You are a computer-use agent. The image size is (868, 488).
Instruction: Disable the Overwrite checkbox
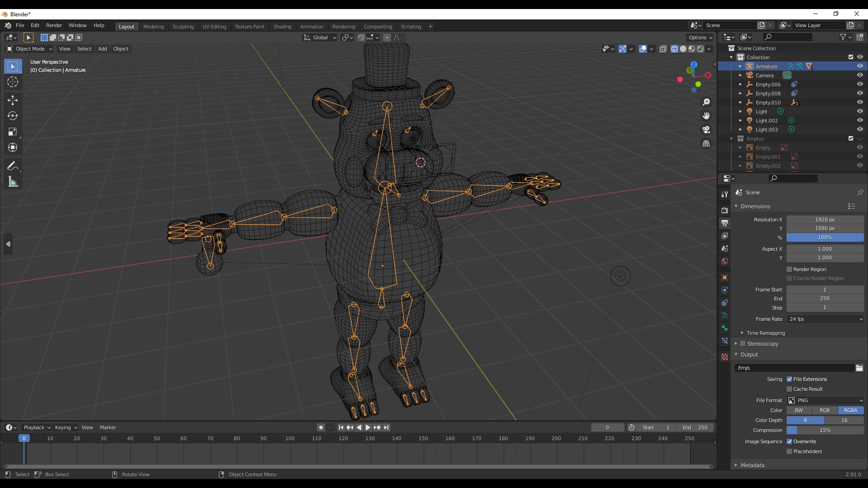click(x=789, y=441)
